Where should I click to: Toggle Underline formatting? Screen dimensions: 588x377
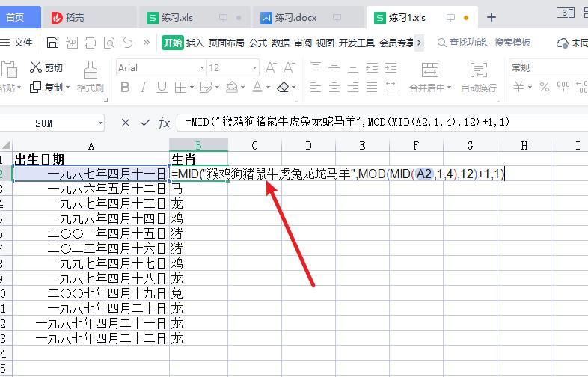tap(162, 88)
